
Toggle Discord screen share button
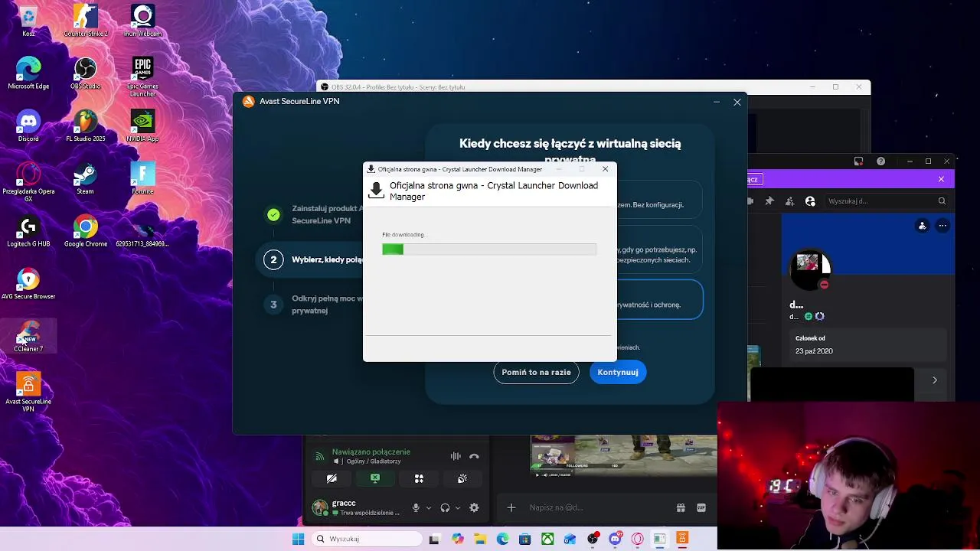click(x=375, y=478)
